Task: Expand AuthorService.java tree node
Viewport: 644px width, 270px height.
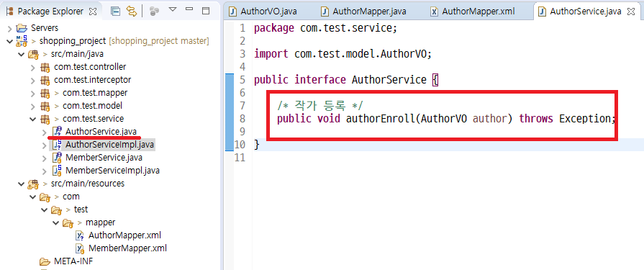Action: pyautogui.click(x=45, y=132)
